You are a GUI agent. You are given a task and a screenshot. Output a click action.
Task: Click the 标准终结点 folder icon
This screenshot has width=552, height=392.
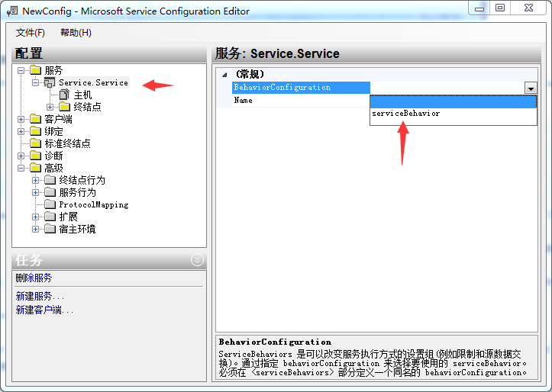point(36,143)
